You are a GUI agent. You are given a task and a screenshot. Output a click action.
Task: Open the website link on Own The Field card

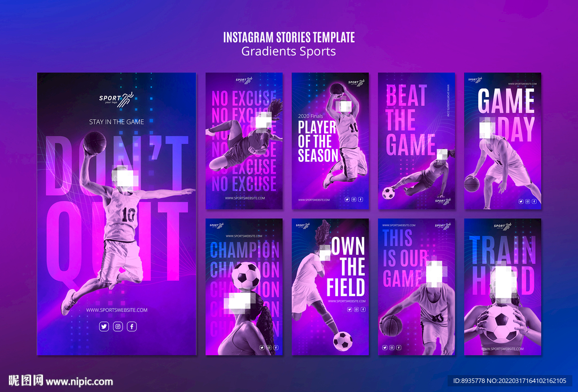(x=347, y=301)
